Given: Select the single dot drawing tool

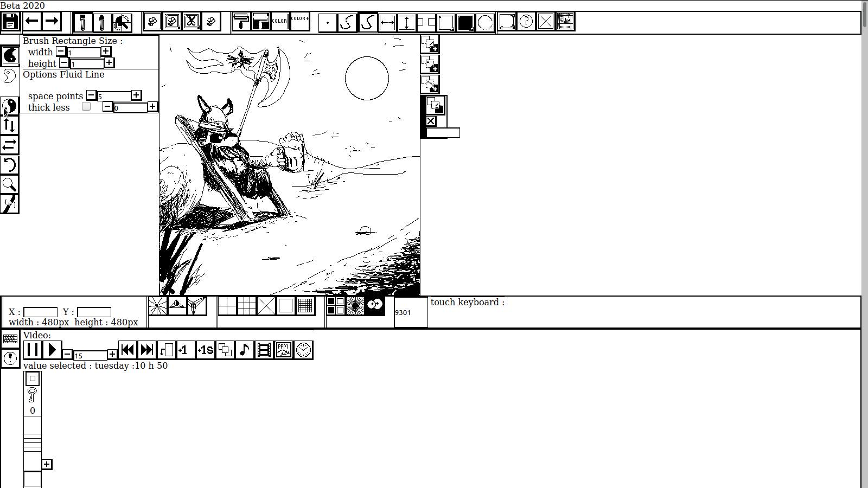Looking at the screenshot, I should click(x=328, y=23).
